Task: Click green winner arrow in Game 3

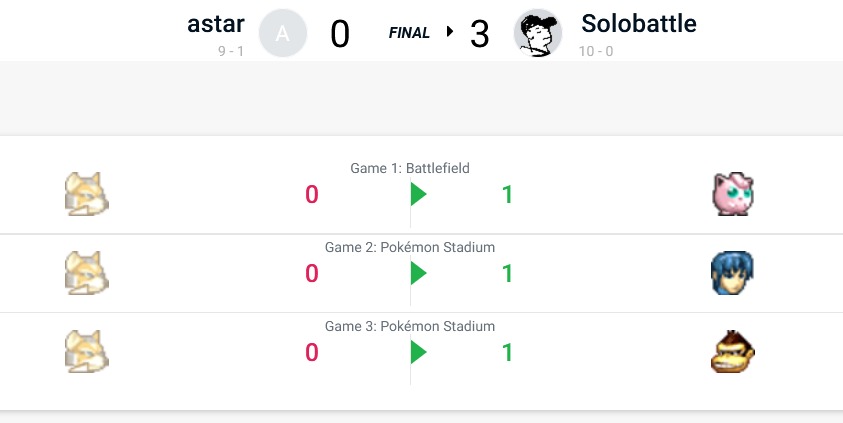Action: 418,352
